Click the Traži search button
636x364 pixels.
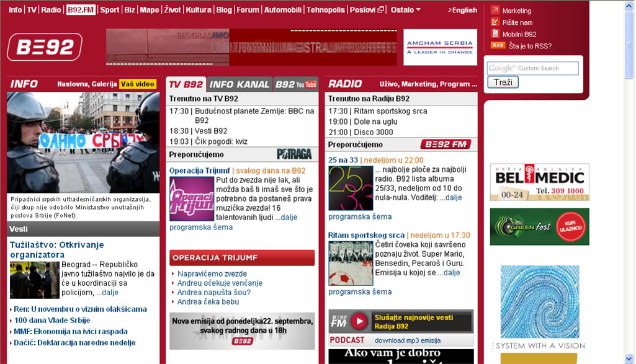click(x=503, y=82)
